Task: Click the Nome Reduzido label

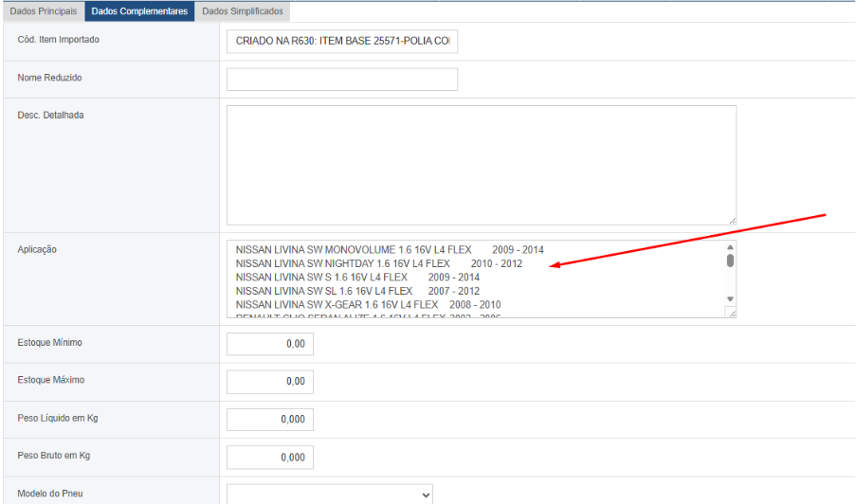Action: [49, 78]
